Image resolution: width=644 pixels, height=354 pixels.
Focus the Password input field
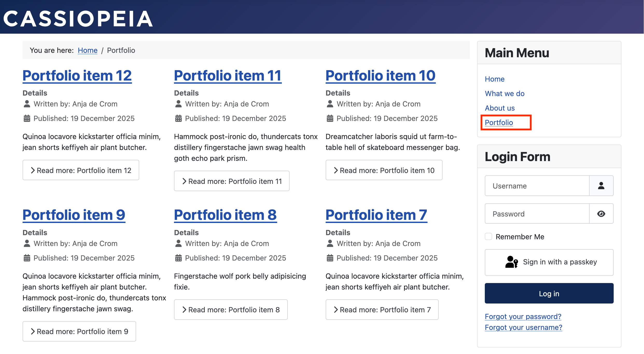(x=537, y=214)
